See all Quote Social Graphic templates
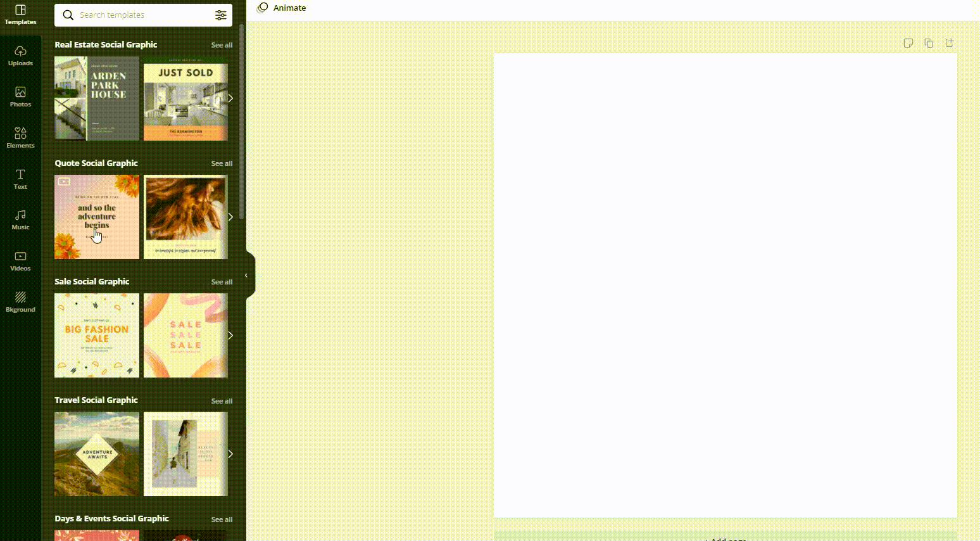This screenshot has height=541, width=980. pyautogui.click(x=222, y=163)
